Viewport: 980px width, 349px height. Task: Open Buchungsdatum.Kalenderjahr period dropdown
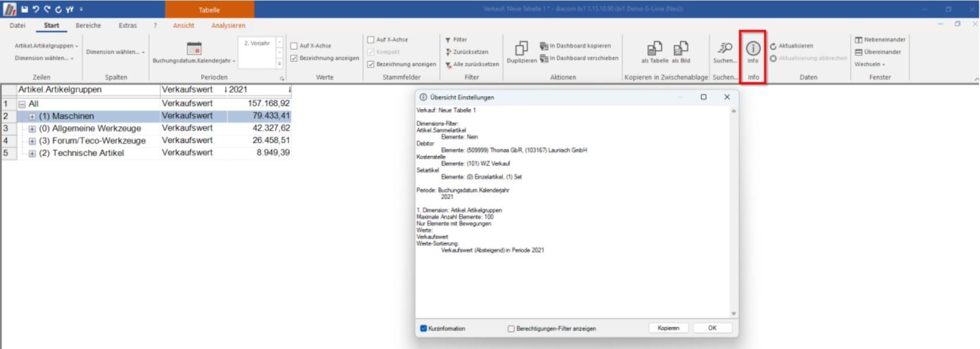coord(194,61)
